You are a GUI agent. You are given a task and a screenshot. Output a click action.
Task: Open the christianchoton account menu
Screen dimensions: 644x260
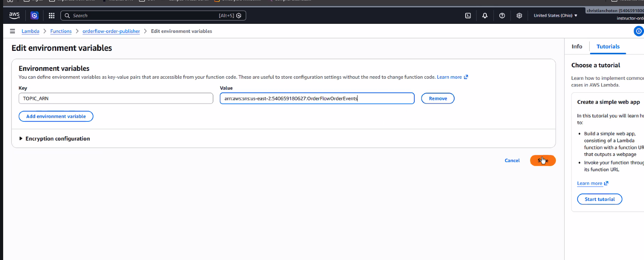(x=615, y=11)
